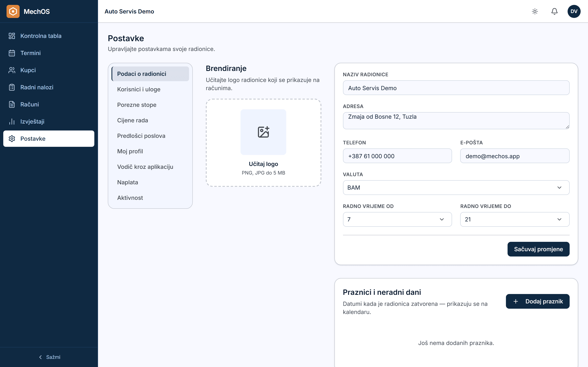The image size is (588, 367).
Task: Open the Kupci customers icon
Action: [12, 70]
